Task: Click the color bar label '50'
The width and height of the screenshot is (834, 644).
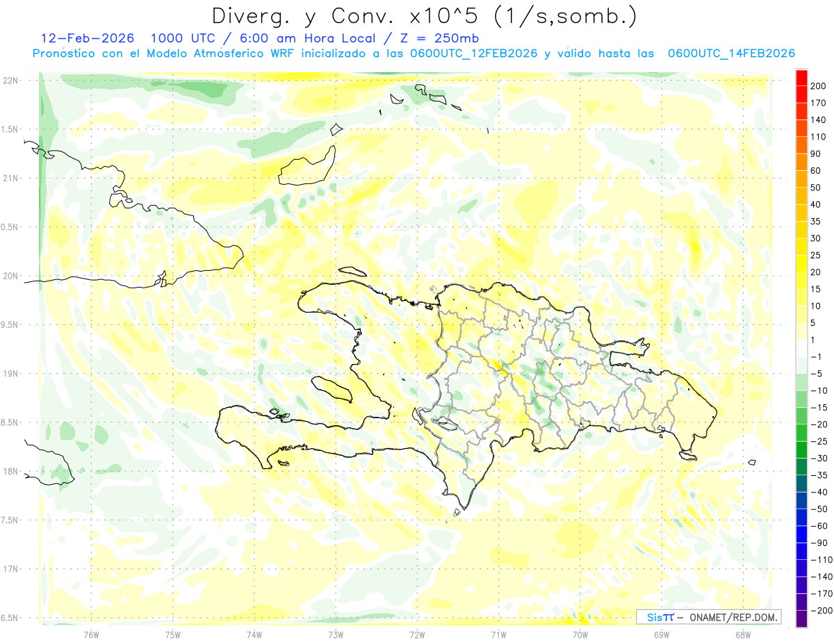Action: [817, 188]
